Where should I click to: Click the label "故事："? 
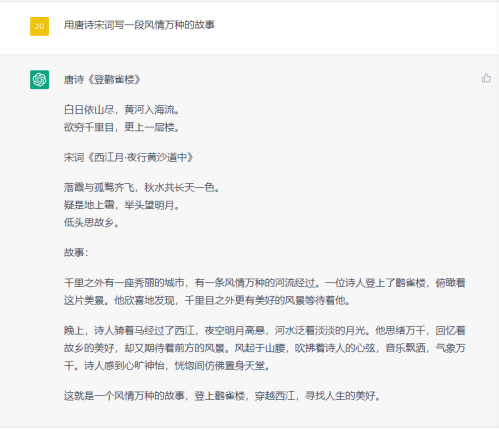click(76, 253)
